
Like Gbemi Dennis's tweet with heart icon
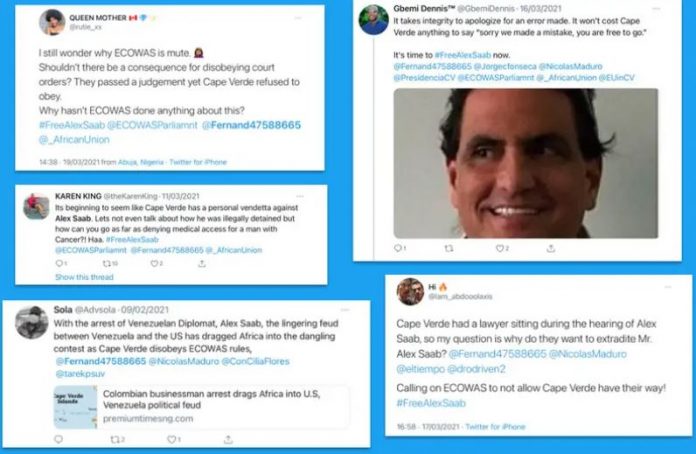(500, 249)
